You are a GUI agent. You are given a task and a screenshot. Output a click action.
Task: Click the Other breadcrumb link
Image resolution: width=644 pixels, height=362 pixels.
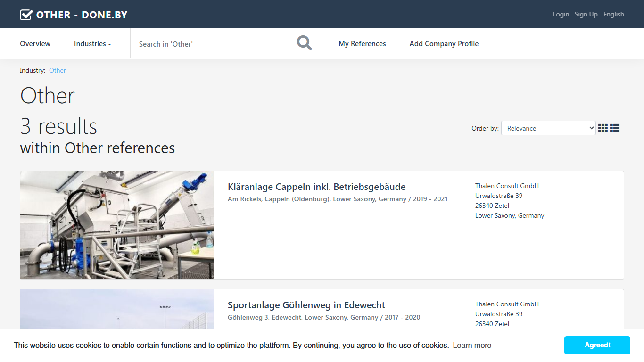point(58,70)
